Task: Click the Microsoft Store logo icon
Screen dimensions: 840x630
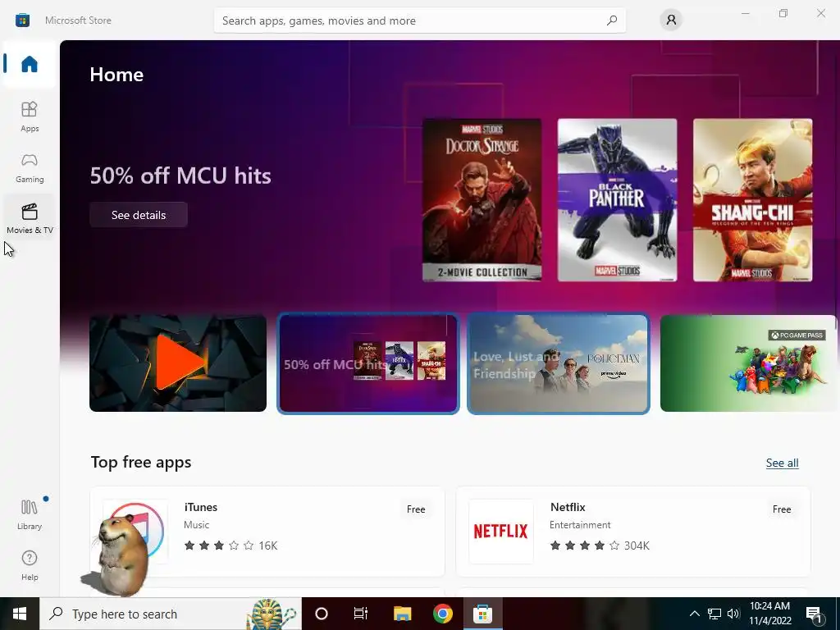Action: [x=22, y=21]
